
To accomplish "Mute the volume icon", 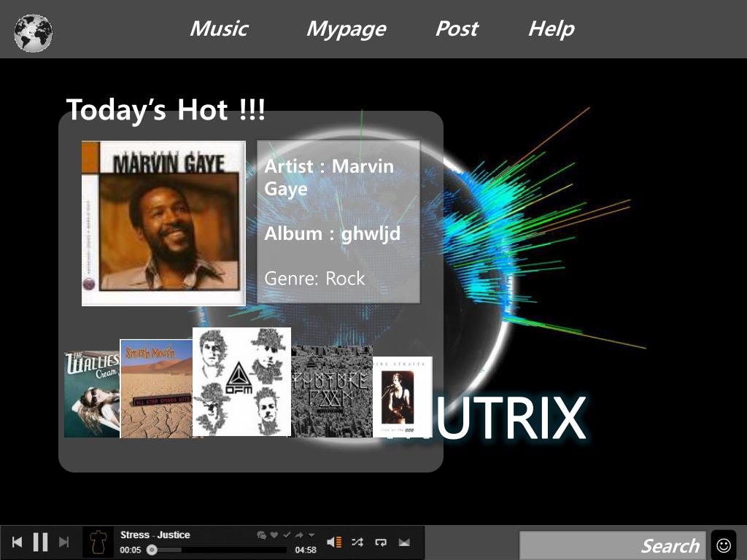I will coord(334,542).
